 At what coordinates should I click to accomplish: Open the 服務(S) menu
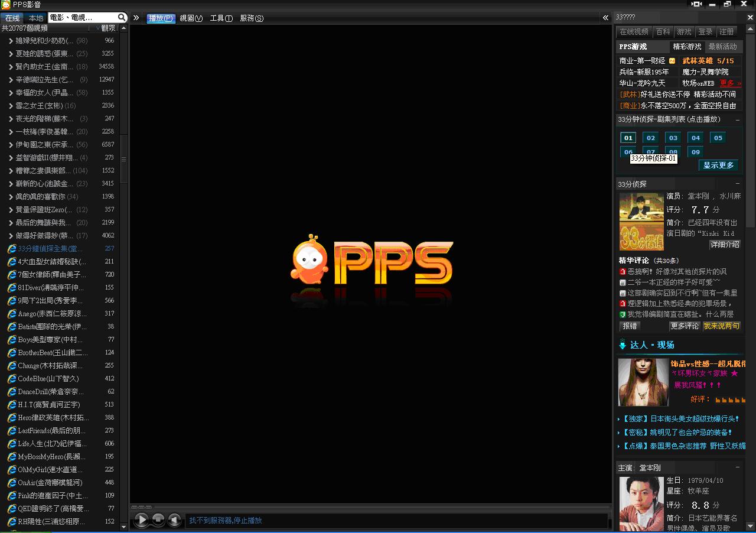252,18
